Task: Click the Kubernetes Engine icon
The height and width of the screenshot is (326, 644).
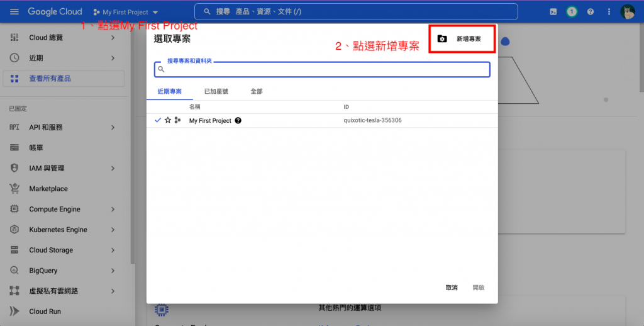Action: pyautogui.click(x=14, y=229)
